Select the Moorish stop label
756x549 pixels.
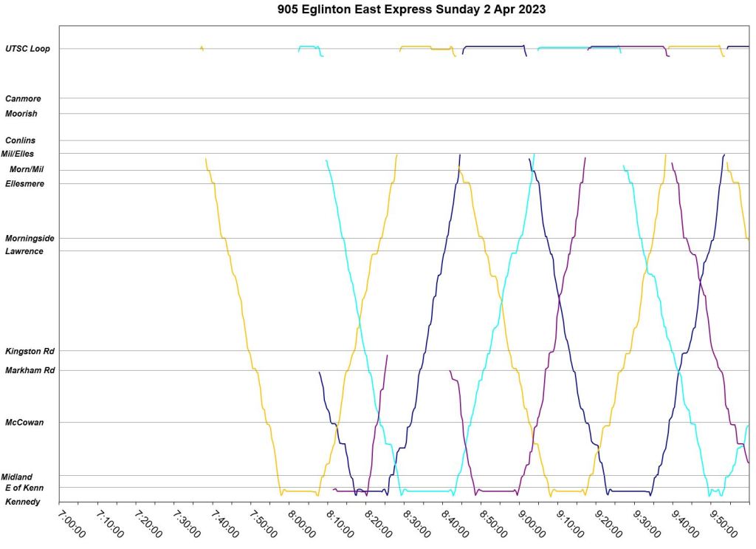pyautogui.click(x=21, y=114)
